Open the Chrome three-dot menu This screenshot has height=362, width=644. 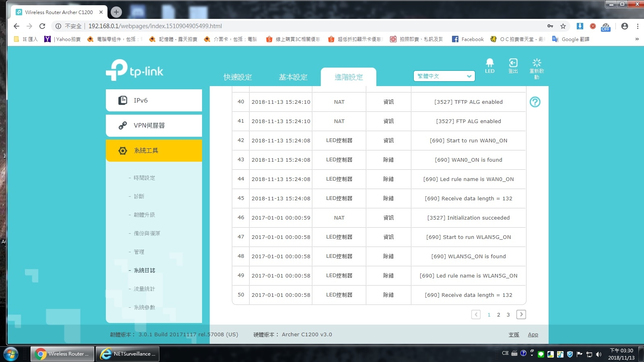click(x=638, y=26)
